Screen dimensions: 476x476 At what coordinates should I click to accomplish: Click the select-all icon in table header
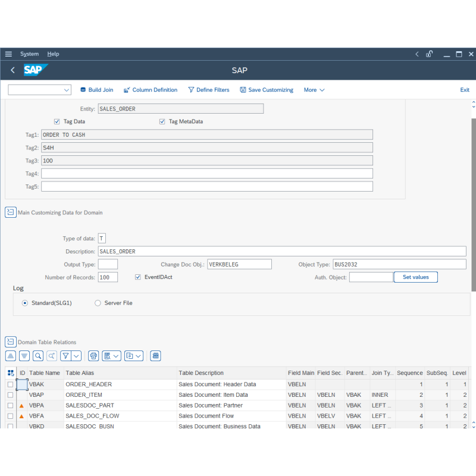[x=11, y=373]
